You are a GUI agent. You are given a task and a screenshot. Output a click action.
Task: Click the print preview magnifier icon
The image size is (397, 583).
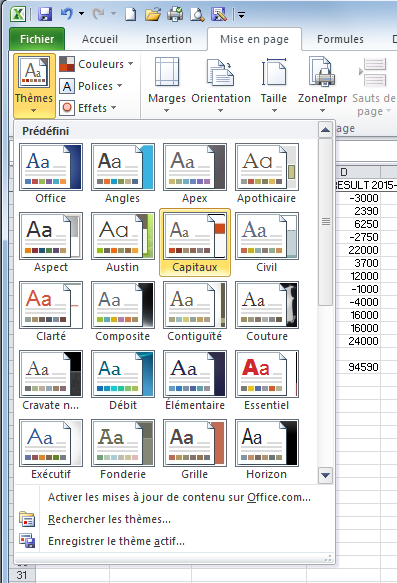pos(197,15)
